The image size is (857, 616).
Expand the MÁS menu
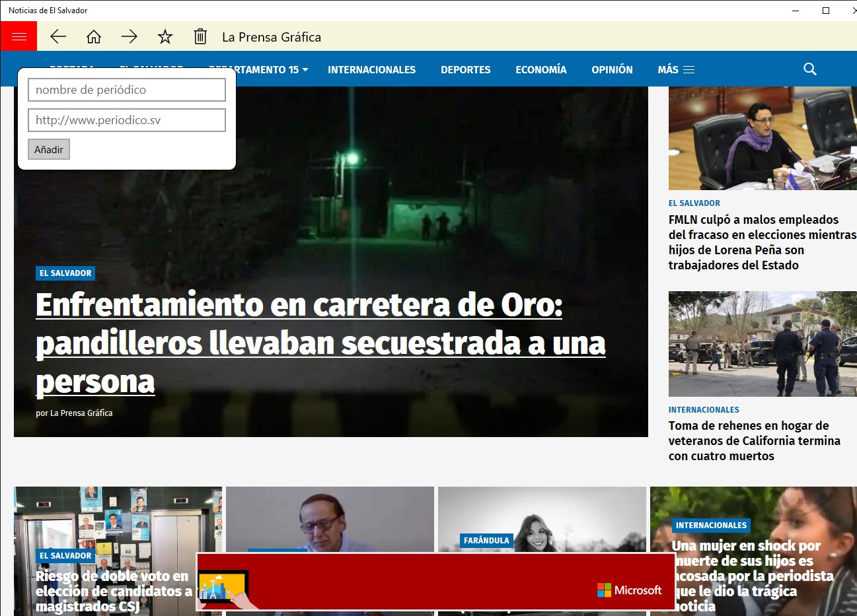(x=676, y=69)
